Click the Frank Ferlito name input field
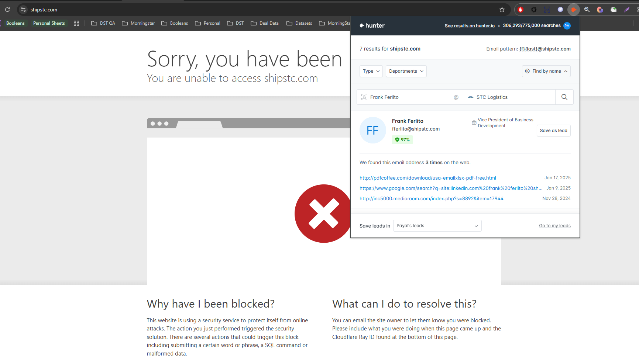Viewport: 639px width, 364px height. tap(406, 97)
